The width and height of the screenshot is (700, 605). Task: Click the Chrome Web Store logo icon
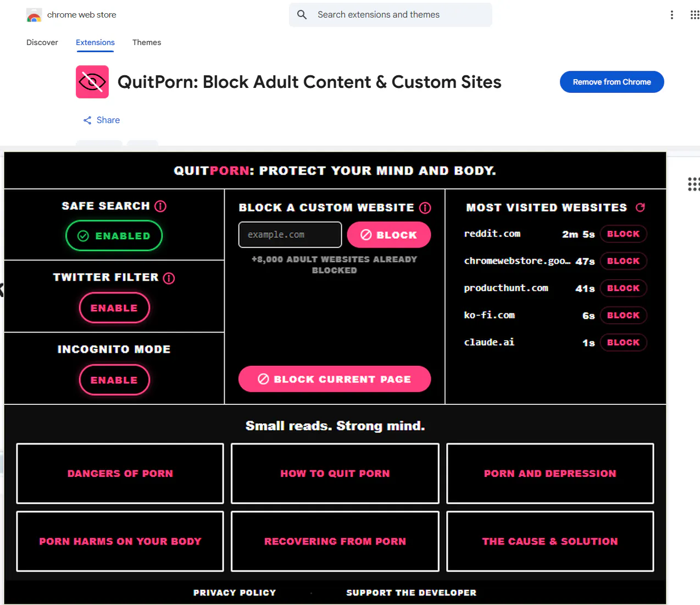[x=34, y=15]
